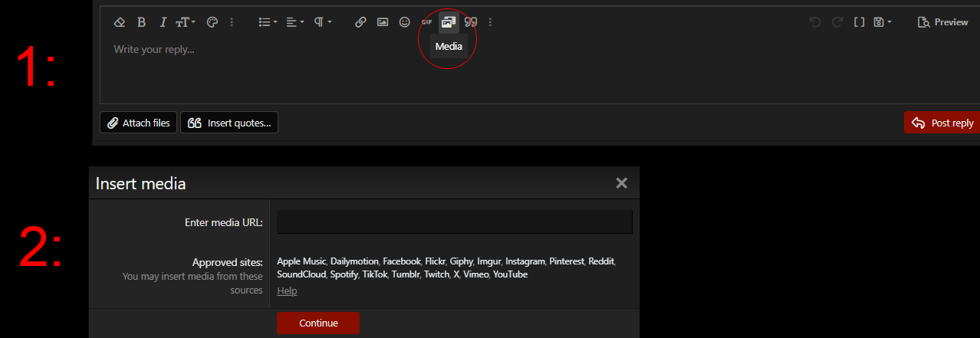980x338 pixels.
Task: Click the redo icon
Action: pyautogui.click(x=837, y=22)
